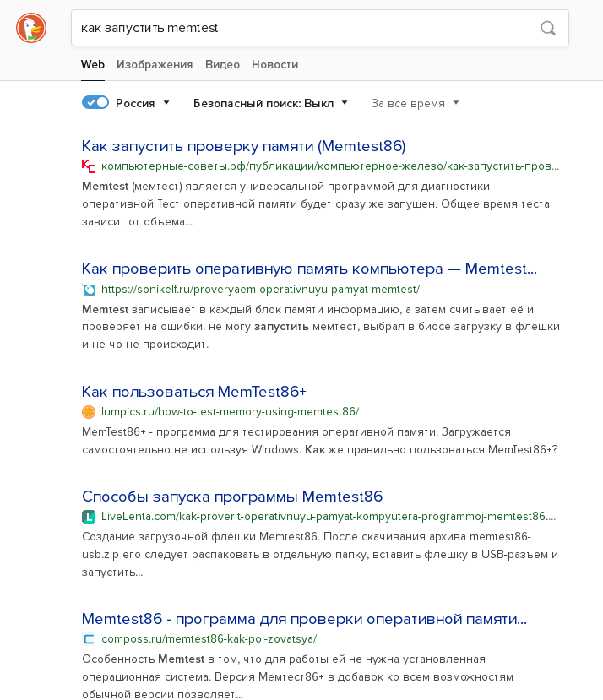Open "Способы запуска программы Memtest86" link
The width and height of the screenshot is (603, 700).
(x=232, y=496)
